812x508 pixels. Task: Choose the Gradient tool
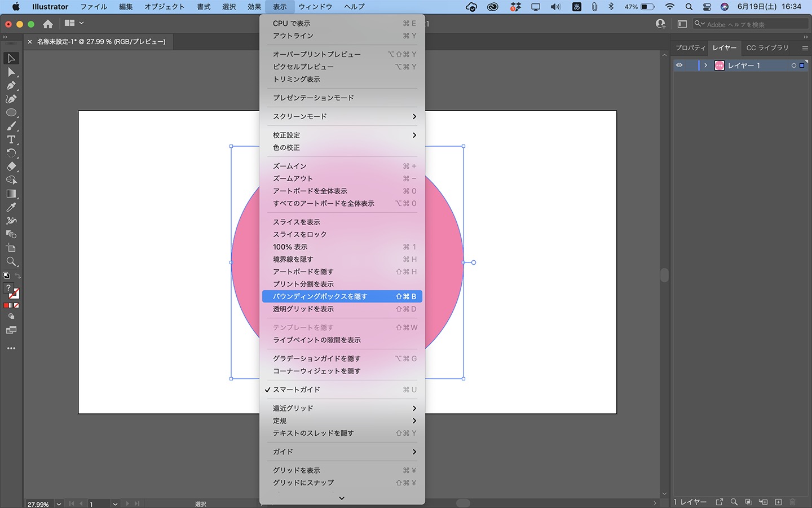[10, 194]
